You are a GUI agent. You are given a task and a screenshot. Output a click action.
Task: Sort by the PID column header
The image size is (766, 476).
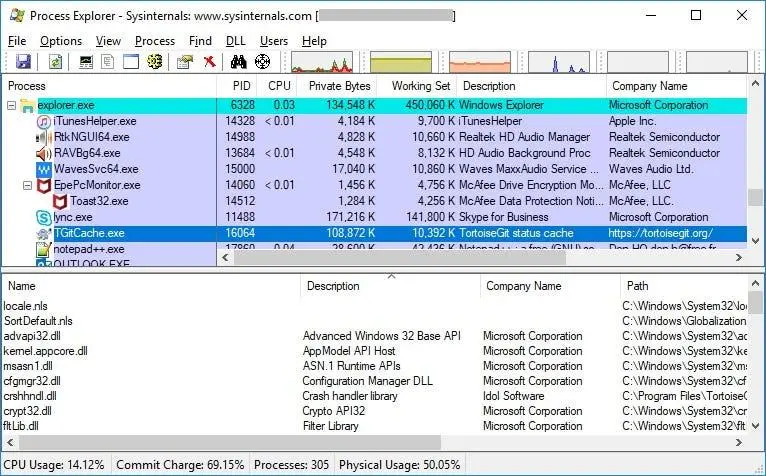(x=237, y=86)
